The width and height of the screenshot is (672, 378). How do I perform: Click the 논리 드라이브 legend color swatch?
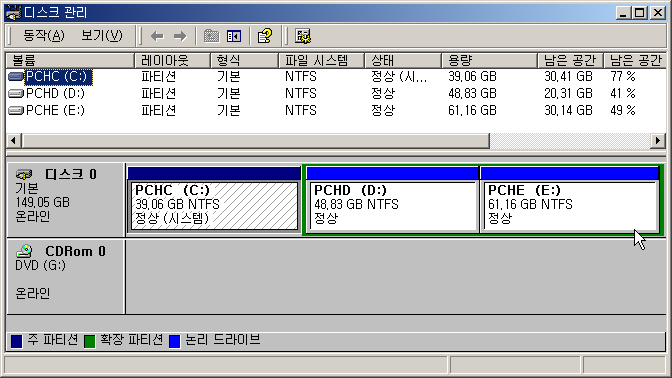[x=175, y=342]
